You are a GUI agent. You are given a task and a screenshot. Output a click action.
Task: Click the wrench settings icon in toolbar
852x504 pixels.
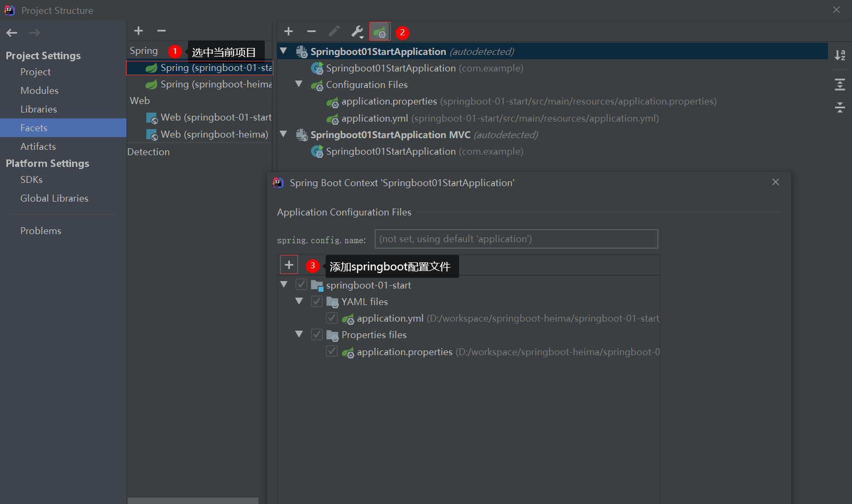point(357,32)
